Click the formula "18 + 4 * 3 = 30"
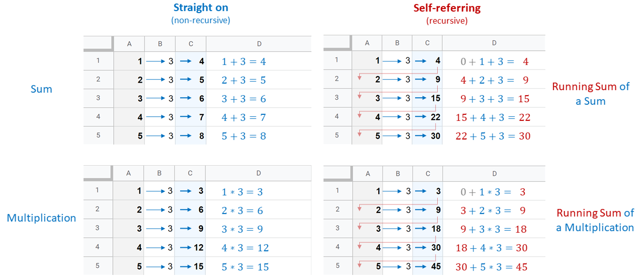This screenshot has width=644, height=280. [x=491, y=248]
